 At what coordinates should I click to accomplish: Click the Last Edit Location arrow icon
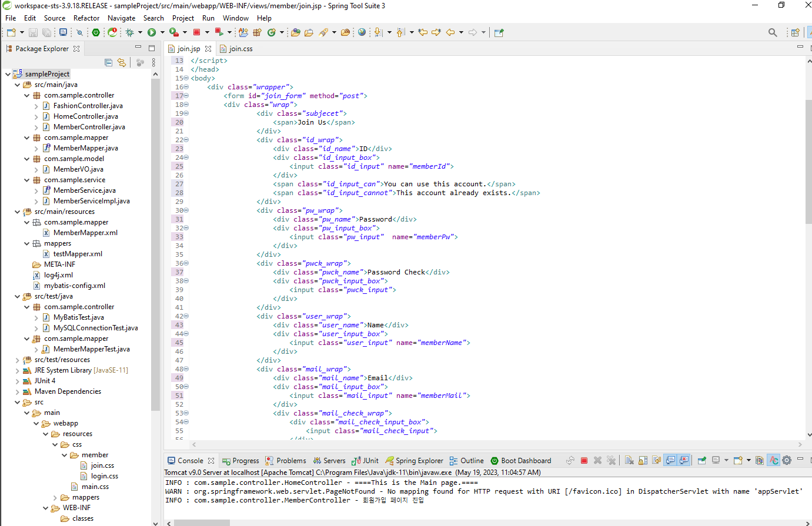tap(423, 32)
